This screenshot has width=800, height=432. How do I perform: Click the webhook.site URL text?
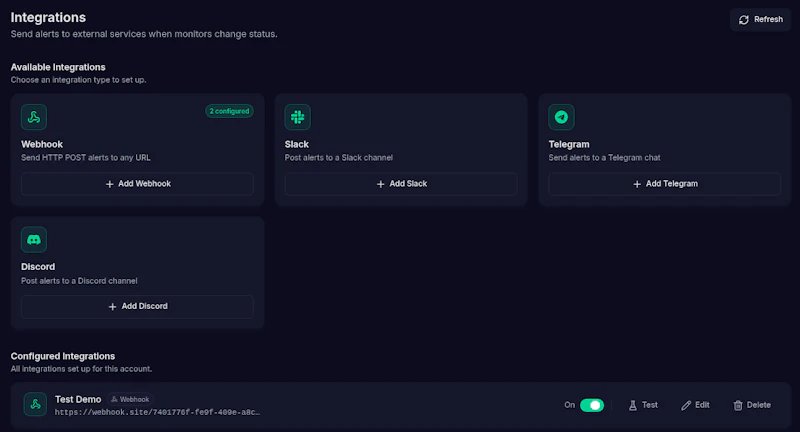coord(158,412)
